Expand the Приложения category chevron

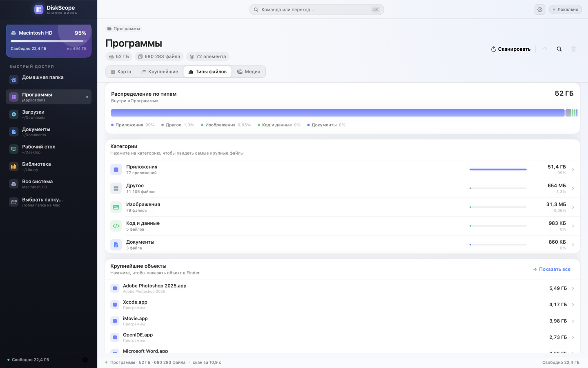[x=573, y=170]
